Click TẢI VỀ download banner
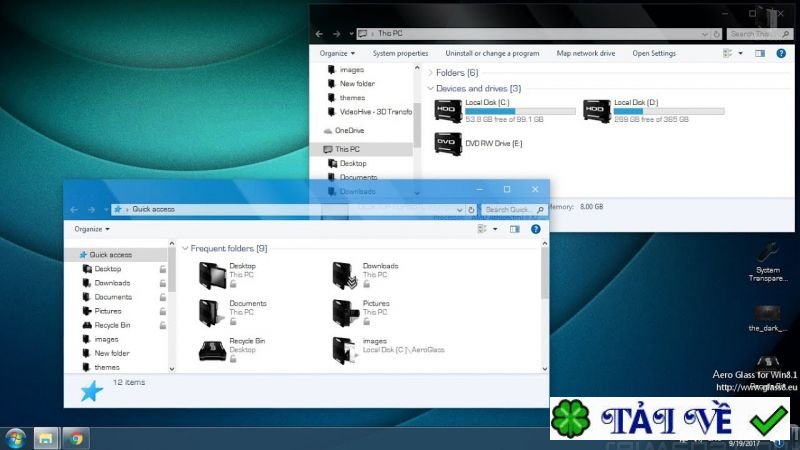This screenshot has width=800, height=450. (669, 419)
